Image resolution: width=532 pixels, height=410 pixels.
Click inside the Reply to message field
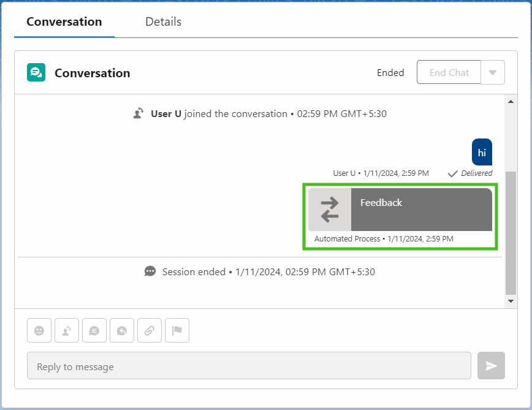245,366
